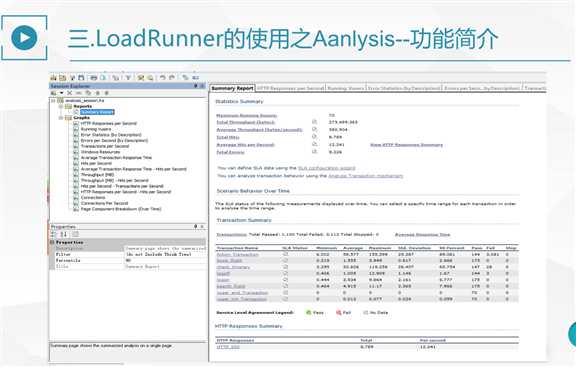Open the Analyze Transaction mechanism link
576x367 pixels.
click(x=366, y=176)
